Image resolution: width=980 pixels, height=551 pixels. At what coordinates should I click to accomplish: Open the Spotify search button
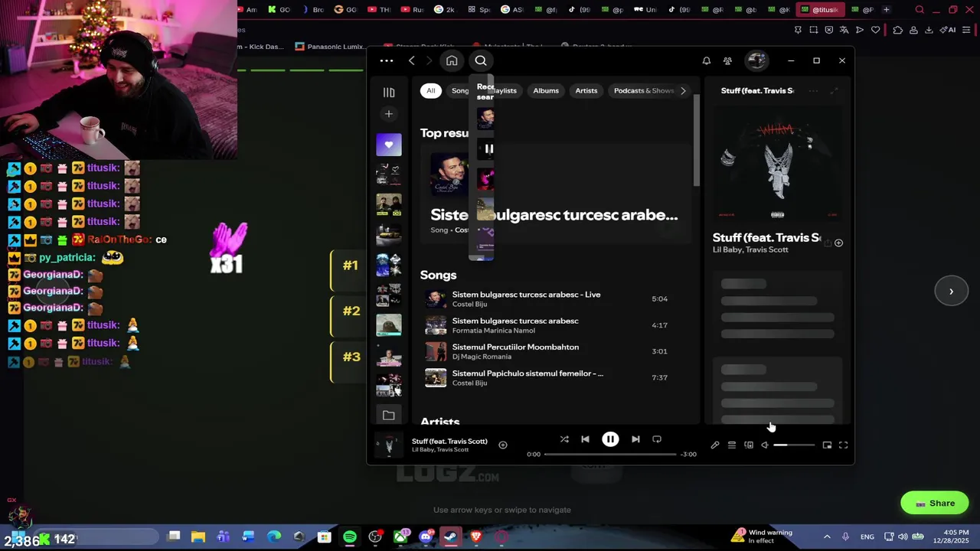click(481, 60)
